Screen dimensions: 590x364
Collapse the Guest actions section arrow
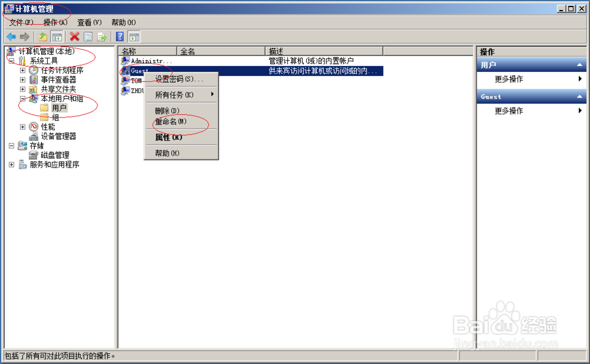click(x=579, y=97)
